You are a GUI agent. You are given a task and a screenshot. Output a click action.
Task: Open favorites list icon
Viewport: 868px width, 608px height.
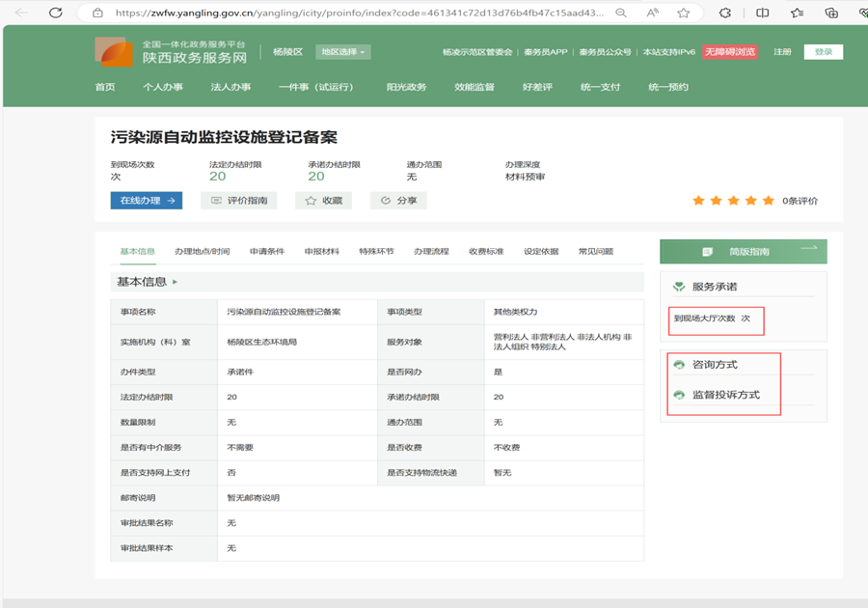point(798,13)
